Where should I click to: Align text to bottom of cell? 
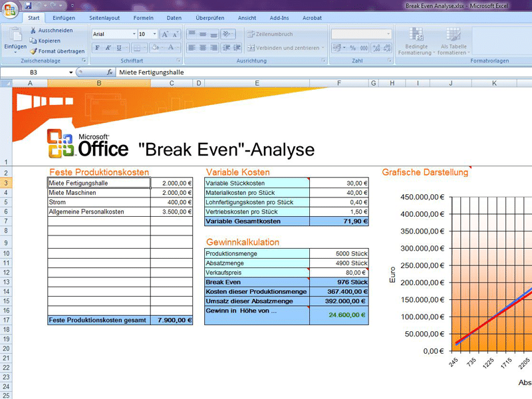[x=213, y=34]
